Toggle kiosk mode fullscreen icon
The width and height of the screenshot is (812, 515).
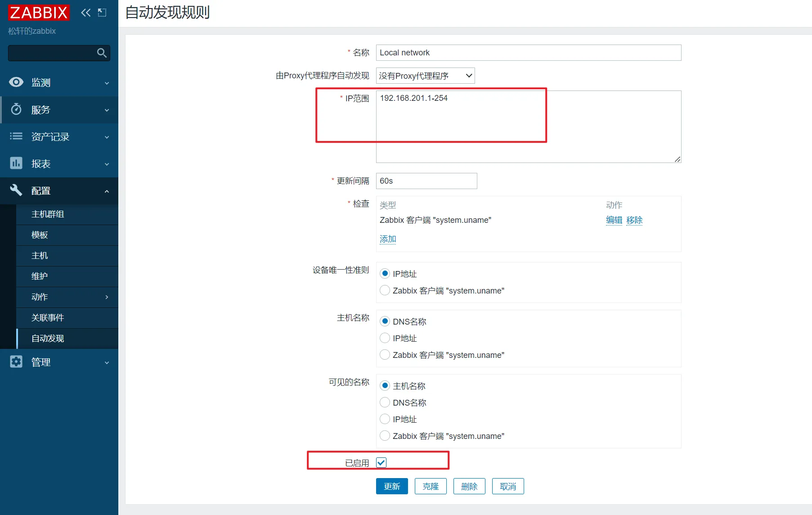(x=102, y=13)
